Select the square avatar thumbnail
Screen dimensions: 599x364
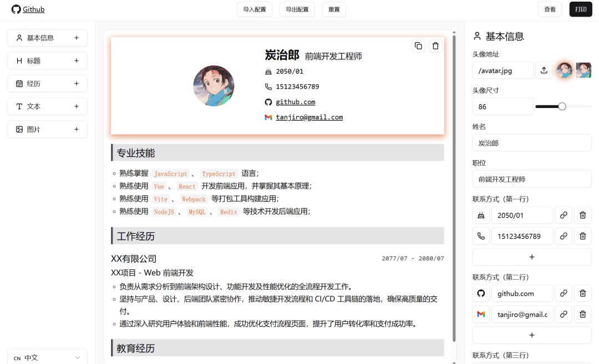[584, 70]
